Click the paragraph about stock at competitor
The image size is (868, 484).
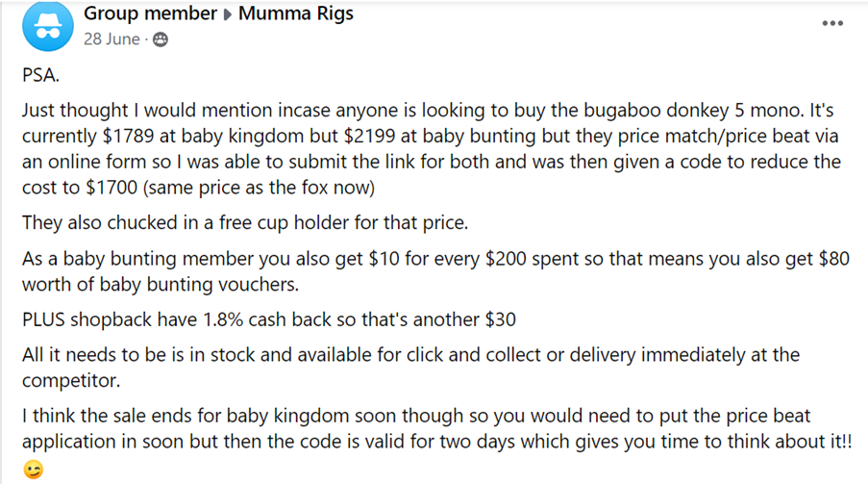tap(410, 367)
